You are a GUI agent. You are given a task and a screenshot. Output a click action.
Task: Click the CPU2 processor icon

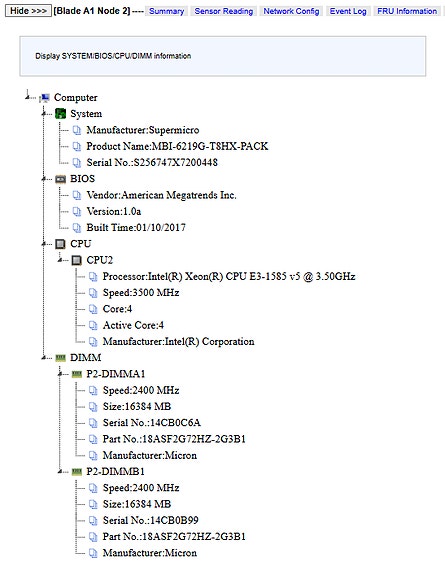click(x=76, y=260)
